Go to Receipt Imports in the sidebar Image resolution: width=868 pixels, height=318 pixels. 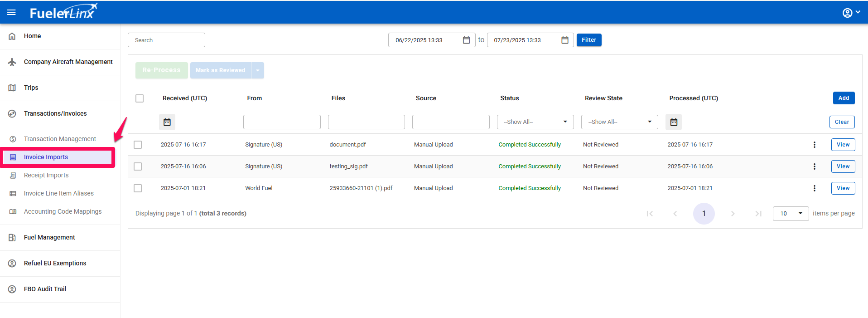click(46, 175)
